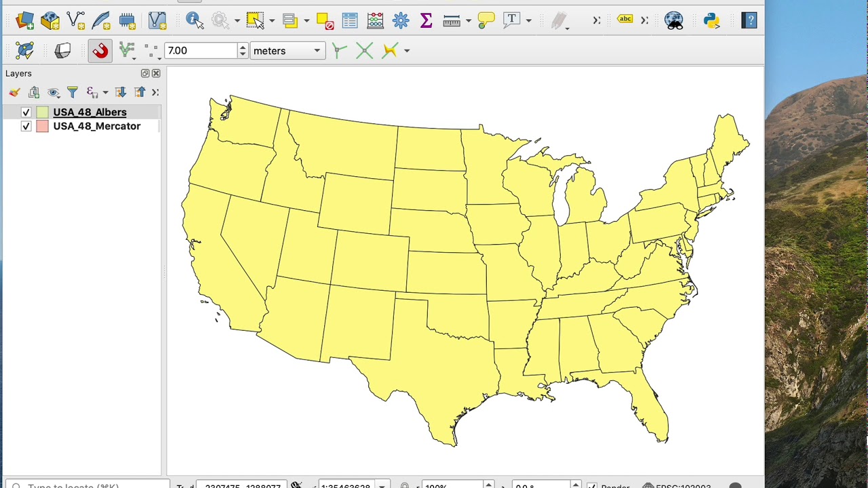The image size is (868, 488).
Task: Open Layer Styling panel paintbrush icon
Action: [14, 92]
